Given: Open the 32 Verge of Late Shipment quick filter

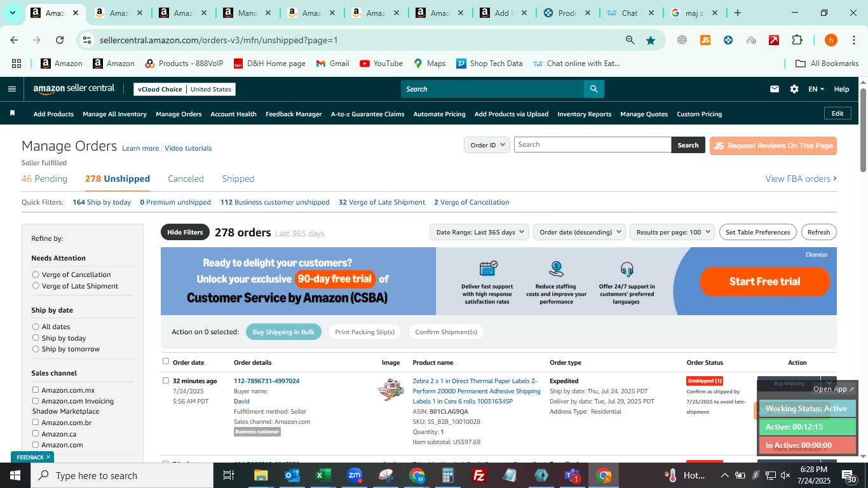Looking at the screenshot, I should coord(382,202).
